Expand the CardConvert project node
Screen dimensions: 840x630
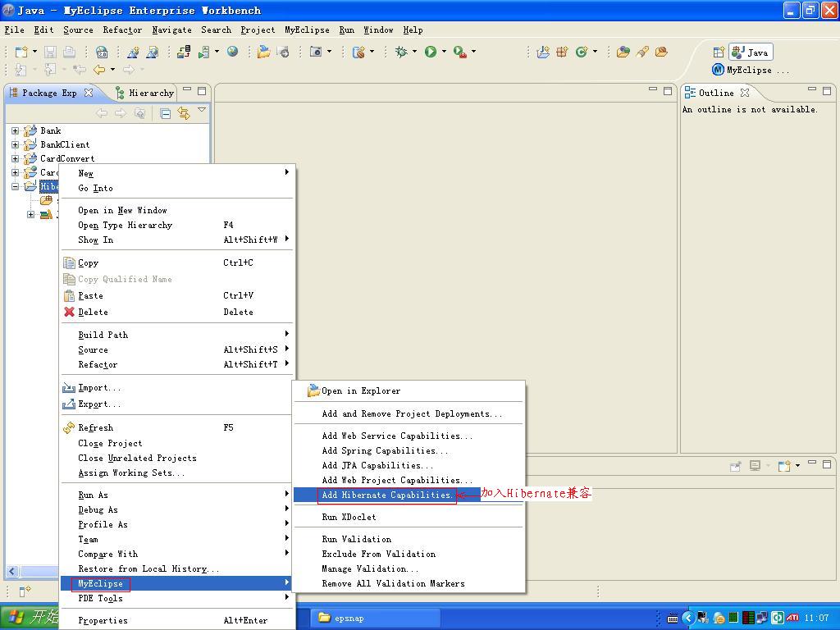[15, 158]
